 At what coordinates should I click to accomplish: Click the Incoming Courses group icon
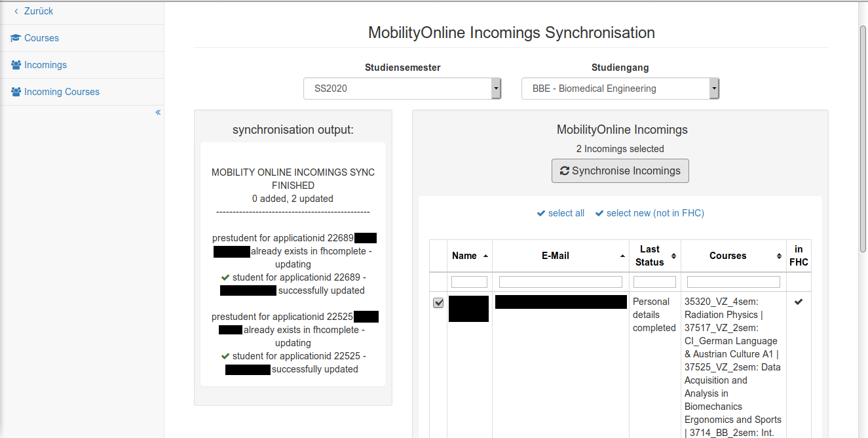tap(16, 92)
